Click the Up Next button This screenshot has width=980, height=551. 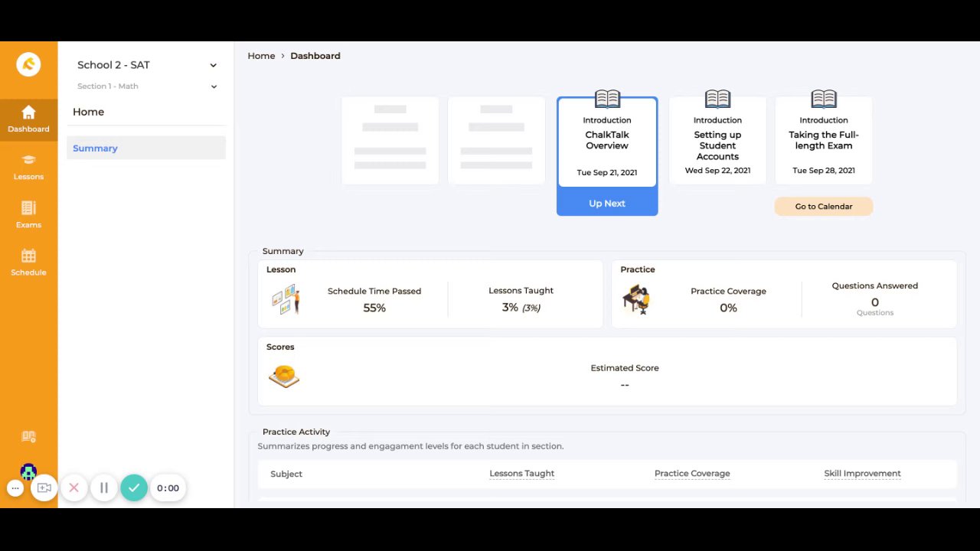point(607,203)
